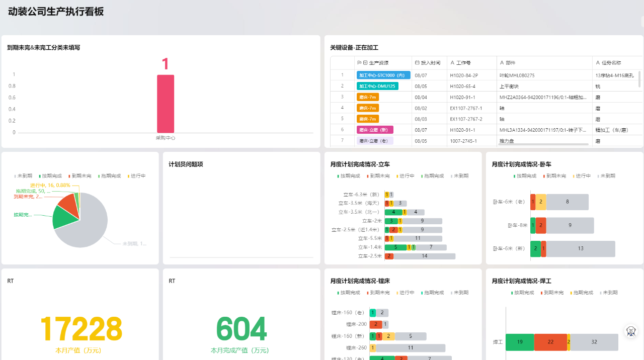
Task: Click the single-select icon beside the flag in 生产资源 header
Action: 365,62
